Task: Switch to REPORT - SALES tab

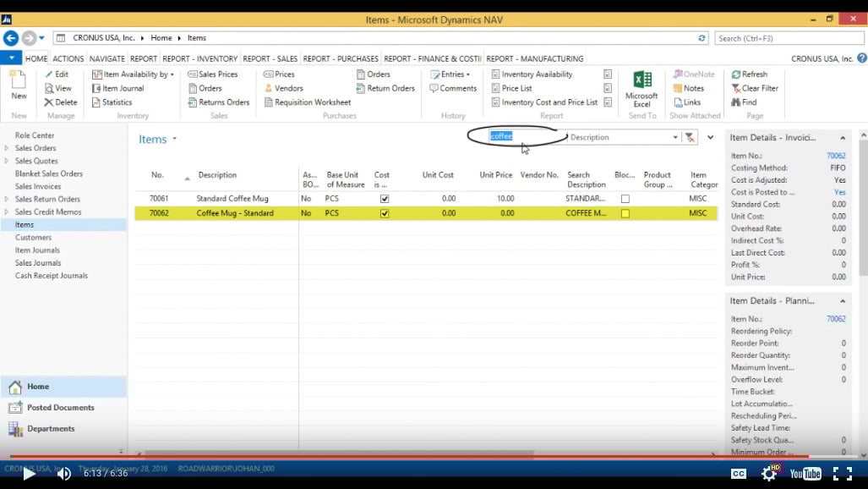Action: [x=270, y=58]
